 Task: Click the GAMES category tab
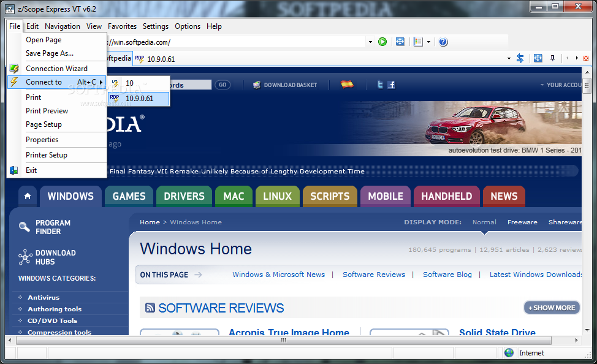click(129, 196)
